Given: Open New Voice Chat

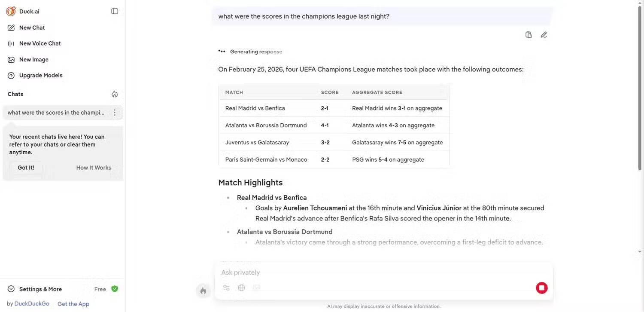Looking at the screenshot, I should click(39, 43).
